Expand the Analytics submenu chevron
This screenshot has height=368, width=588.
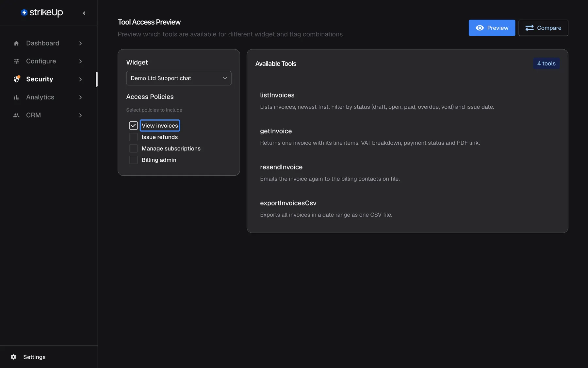tap(80, 97)
